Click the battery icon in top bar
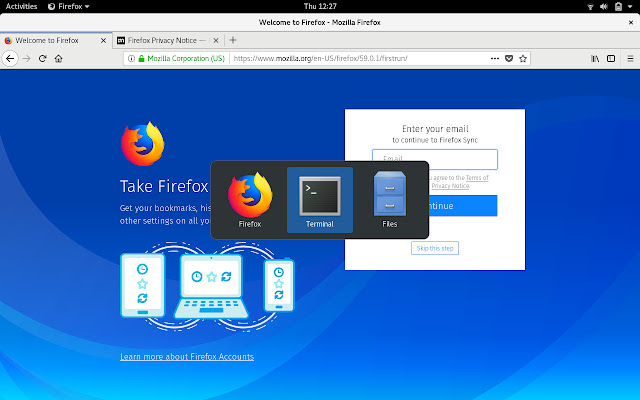Image resolution: width=640 pixels, height=400 pixels. [618, 6]
